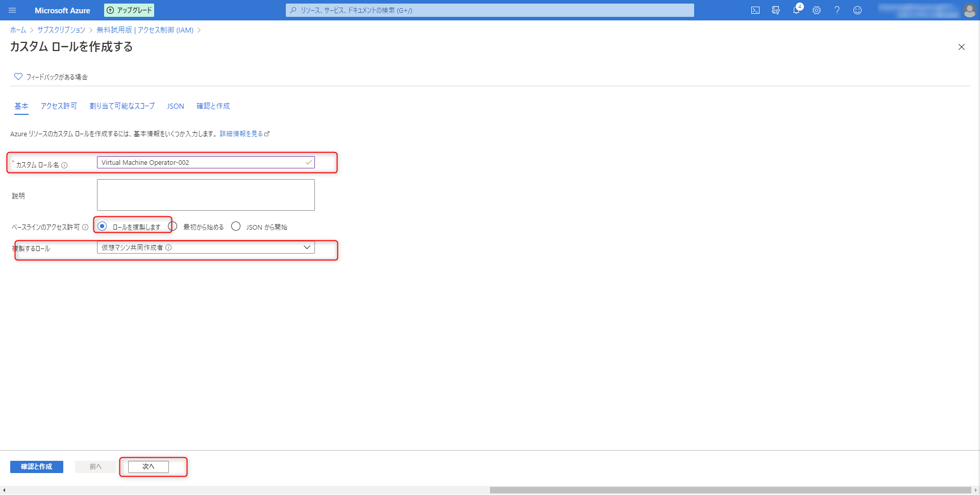
Task: Open the 詳細情報を見る link
Action: click(x=244, y=134)
